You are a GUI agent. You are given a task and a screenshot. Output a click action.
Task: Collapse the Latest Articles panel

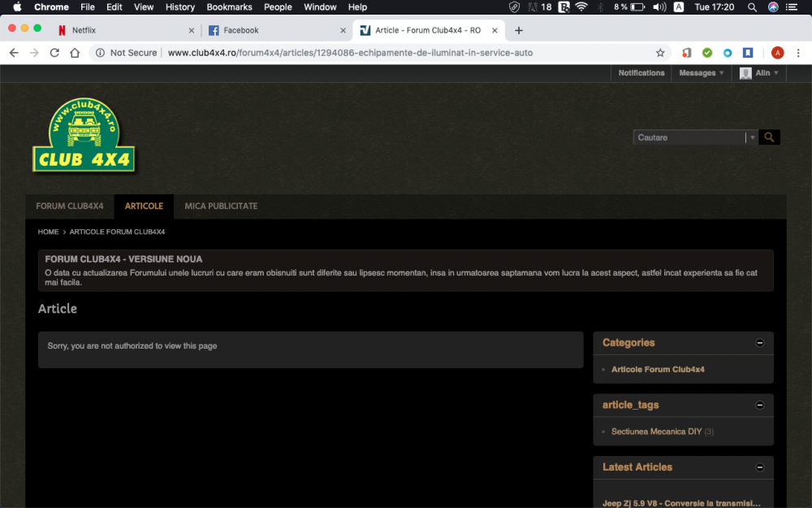[760, 467]
